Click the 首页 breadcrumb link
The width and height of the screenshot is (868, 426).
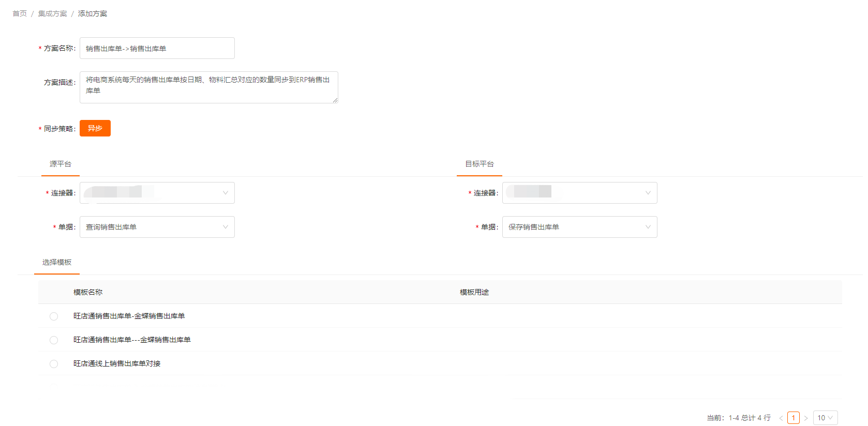point(20,13)
